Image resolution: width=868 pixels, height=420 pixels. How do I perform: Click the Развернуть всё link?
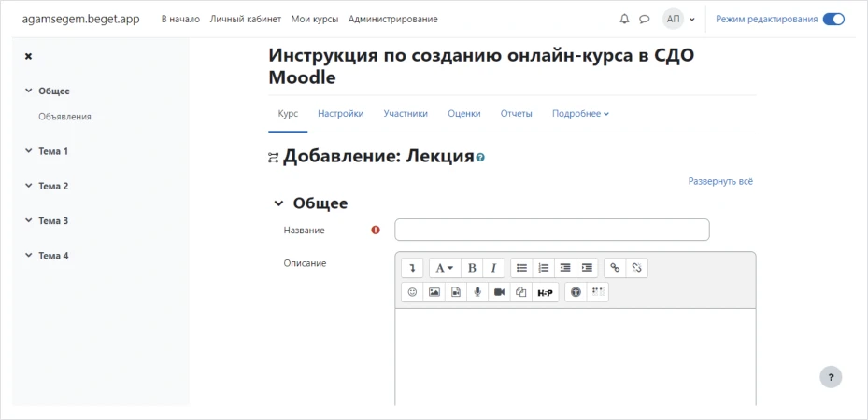pos(720,181)
